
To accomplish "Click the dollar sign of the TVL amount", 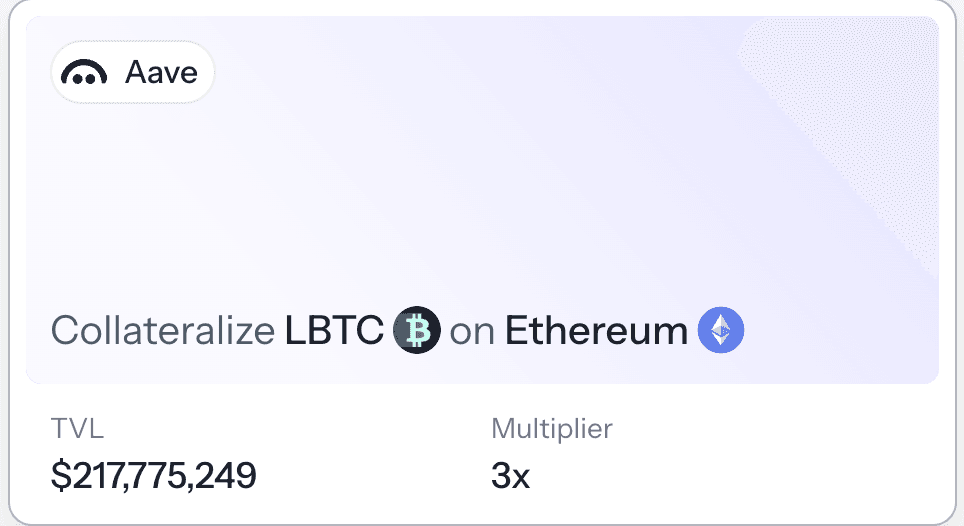I will pos(61,476).
